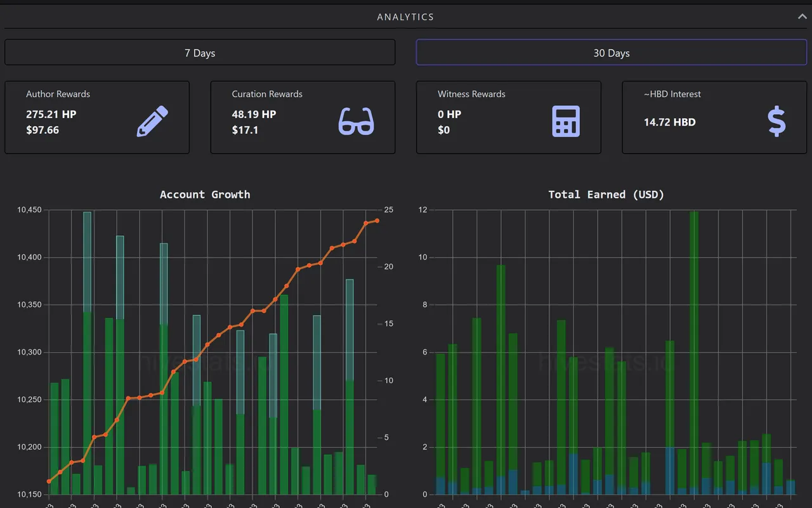
Task: Click the first orange point on growth line
Action: click(49, 481)
